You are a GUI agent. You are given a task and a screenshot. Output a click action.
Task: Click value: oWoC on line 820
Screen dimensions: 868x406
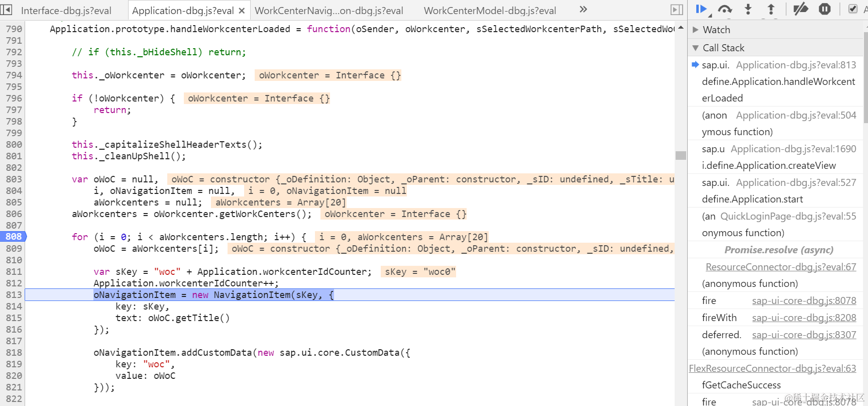pos(146,376)
